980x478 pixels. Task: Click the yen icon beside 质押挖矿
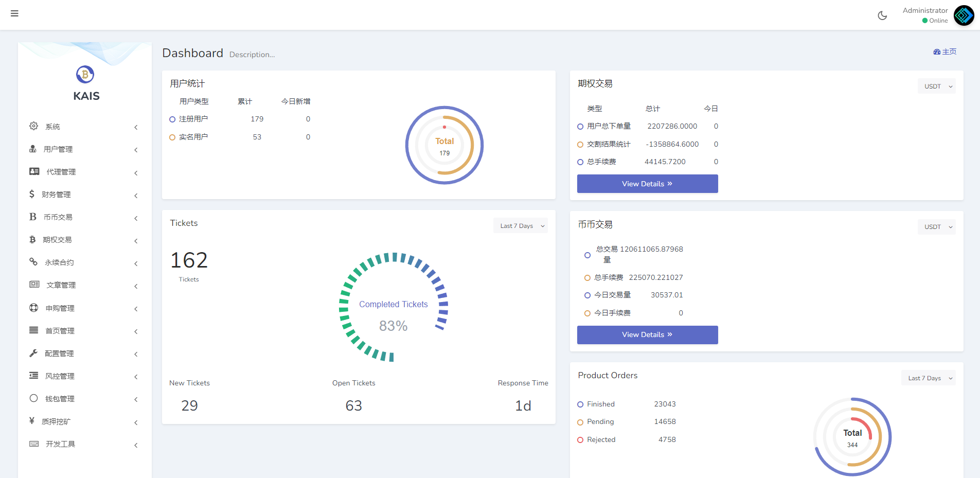(x=32, y=421)
